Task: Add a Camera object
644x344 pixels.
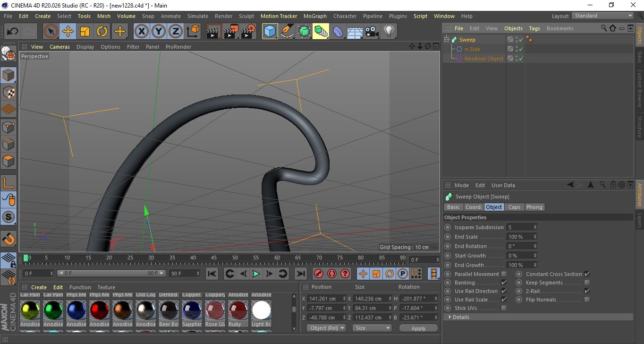Action: 372,32
